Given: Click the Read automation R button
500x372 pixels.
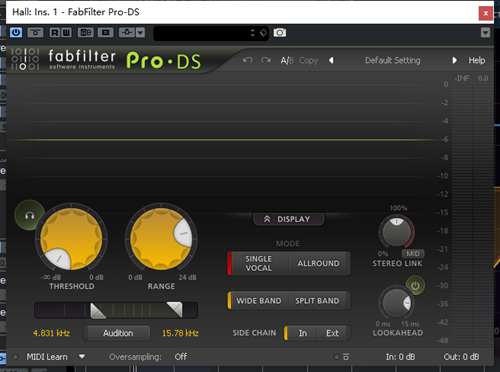Looking at the screenshot, I should tap(55, 33).
